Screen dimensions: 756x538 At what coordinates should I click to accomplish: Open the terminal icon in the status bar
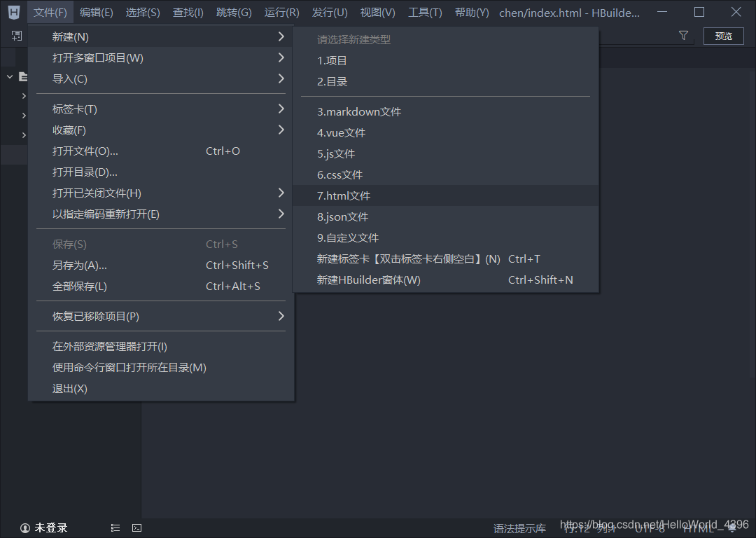coord(137,528)
